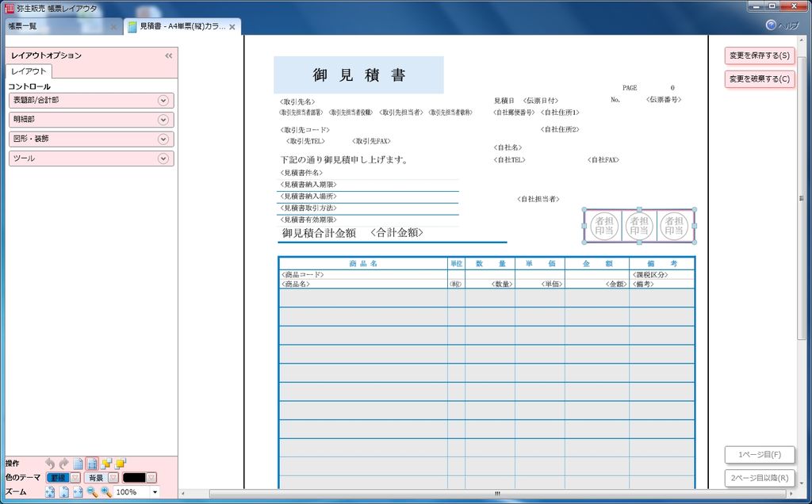This screenshot has height=504, width=812.
Task: Select the <取引先FAX> field
Action: tap(371, 141)
